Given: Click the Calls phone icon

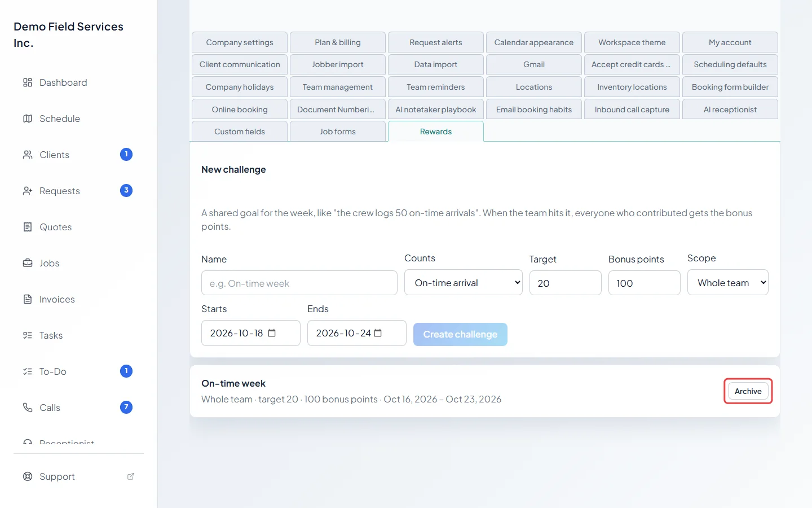Looking at the screenshot, I should pyautogui.click(x=28, y=408).
